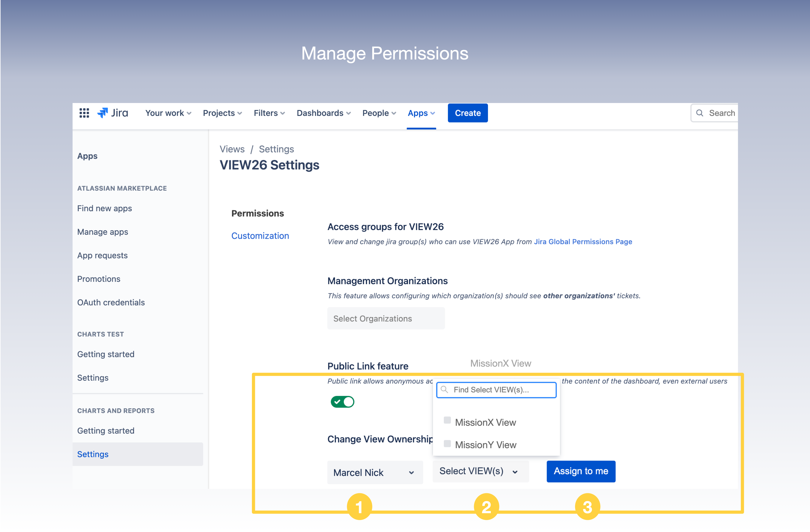Check the MissionX View checkbox
Screen dimensions: 810x532
coord(447,420)
